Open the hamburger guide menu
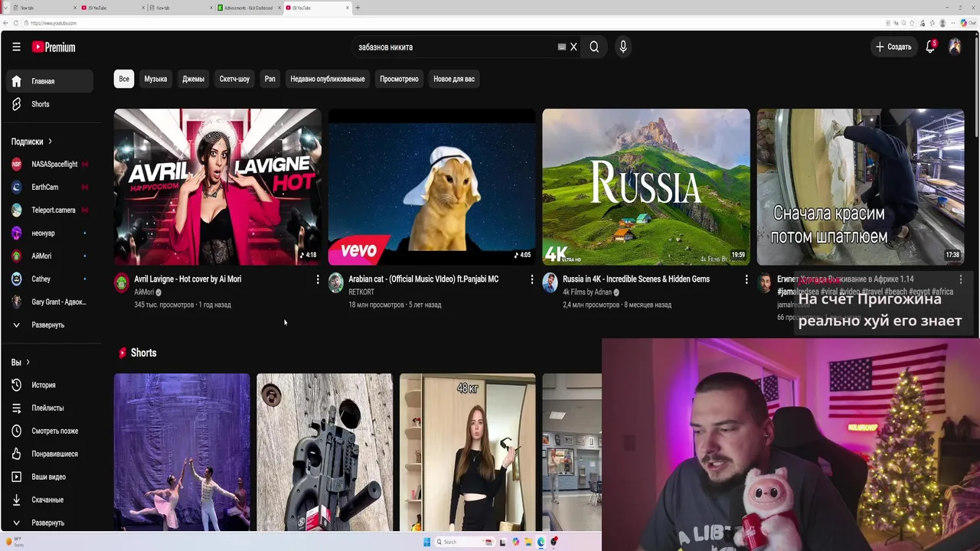Screen dimensions: 980x551 pos(16,47)
